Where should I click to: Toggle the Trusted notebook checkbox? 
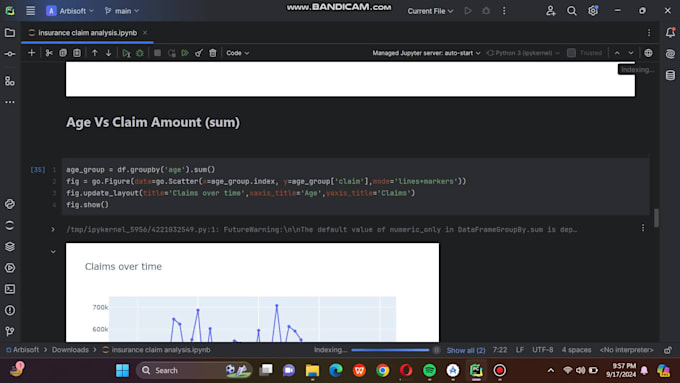pyautogui.click(x=572, y=53)
